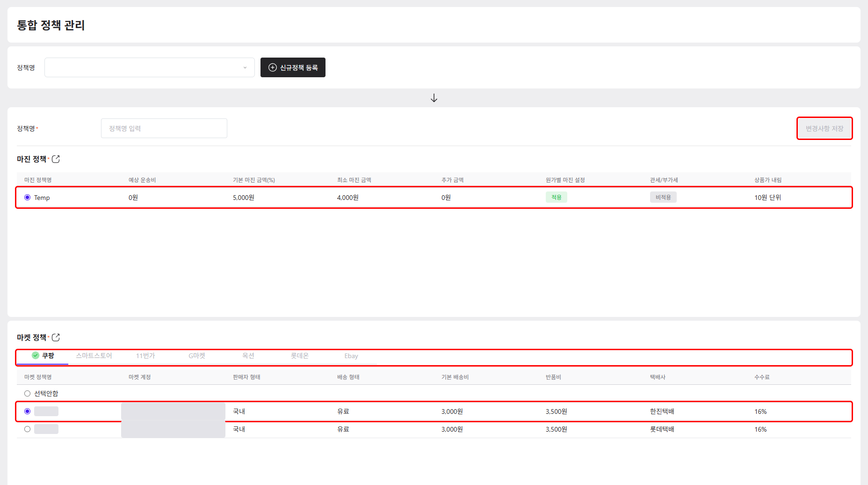Viewport: 868px width, 485px height.
Task: Click the 통합 정책 관리 page title
Action: click(x=51, y=25)
